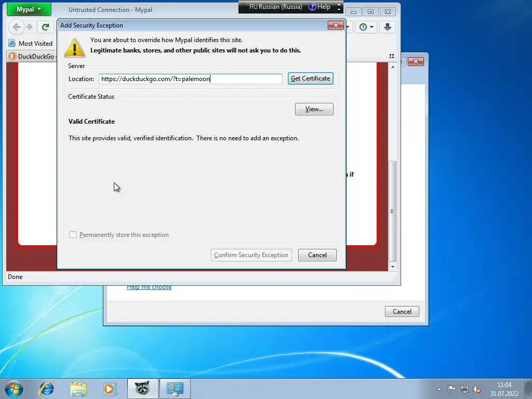This screenshot has width=532, height=399.
Task: Click the Get Certificate button
Action: click(x=311, y=78)
